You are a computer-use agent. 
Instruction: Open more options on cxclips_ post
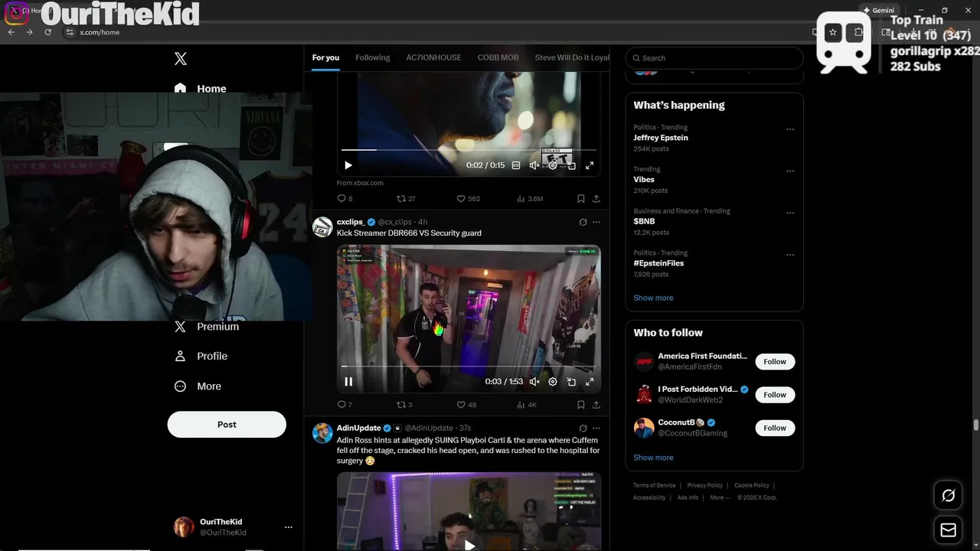click(x=596, y=223)
